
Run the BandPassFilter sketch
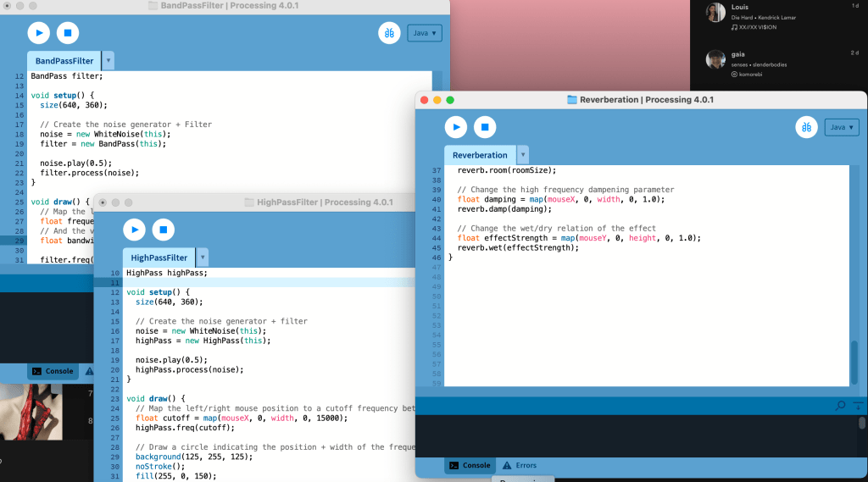(x=38, y=33)
